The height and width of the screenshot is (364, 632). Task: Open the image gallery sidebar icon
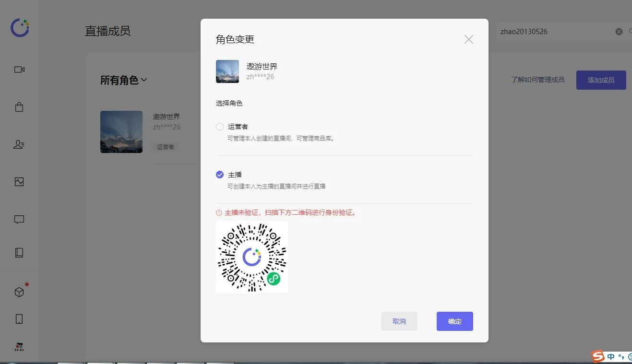tap(19, 182)
